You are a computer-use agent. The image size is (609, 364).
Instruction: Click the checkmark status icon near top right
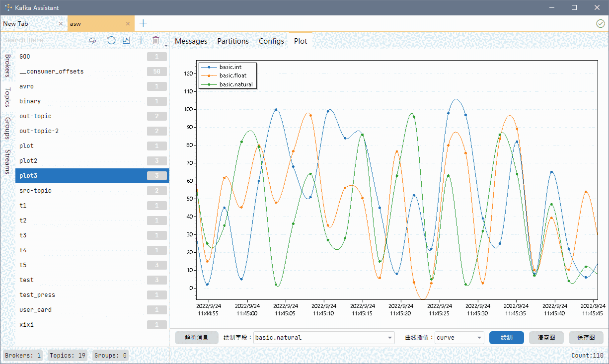tap(600, 23)
